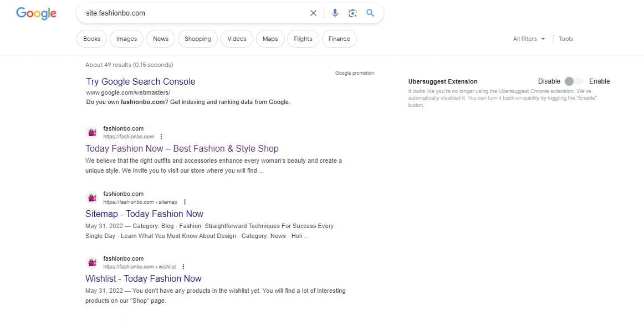Switch to the Maps filter
The width and height of the screenshot is (644, 321).
[x=270, y=39]
